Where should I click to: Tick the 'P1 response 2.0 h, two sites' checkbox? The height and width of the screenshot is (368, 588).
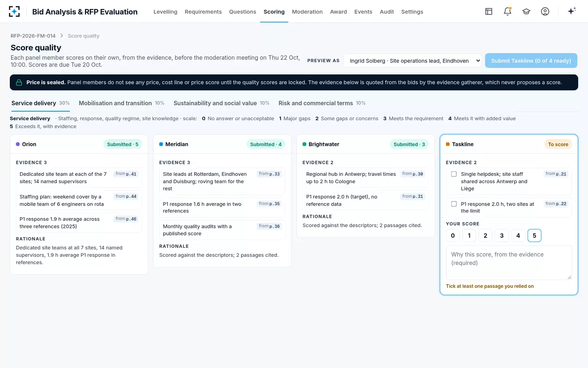[x=454, y=204]
